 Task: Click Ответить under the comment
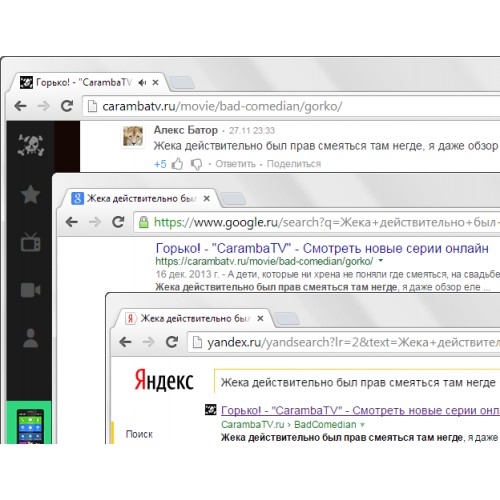pos(235,164)
